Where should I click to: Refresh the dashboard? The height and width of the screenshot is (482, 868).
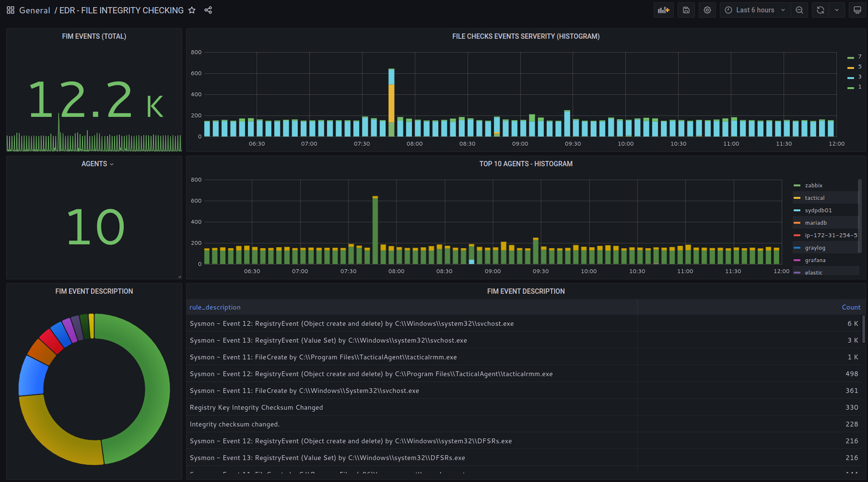[x=820, y=10]
